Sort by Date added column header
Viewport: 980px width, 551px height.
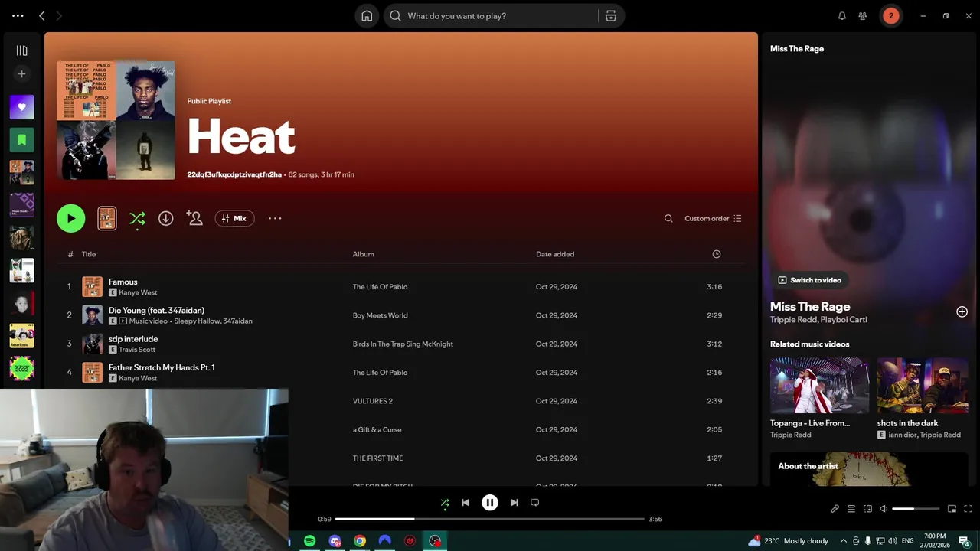(555, 254)
